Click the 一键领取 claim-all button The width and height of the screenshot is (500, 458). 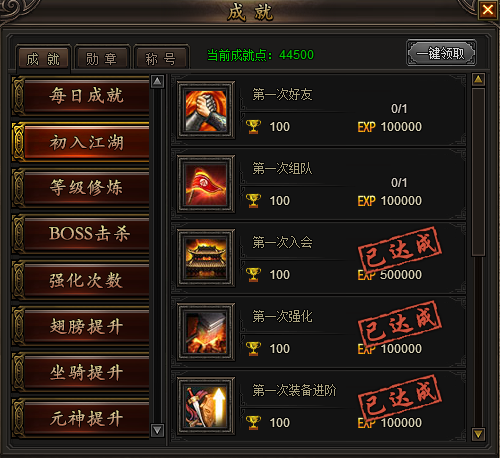coord(441,53)
